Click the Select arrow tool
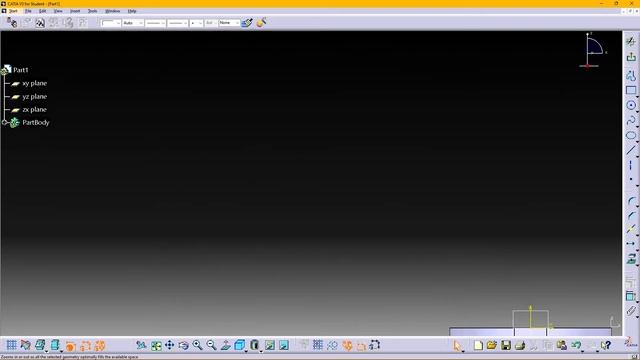Image resolution: width=640 pixels, height=360 pixels. pyautogui.click(x=457, y=346)
